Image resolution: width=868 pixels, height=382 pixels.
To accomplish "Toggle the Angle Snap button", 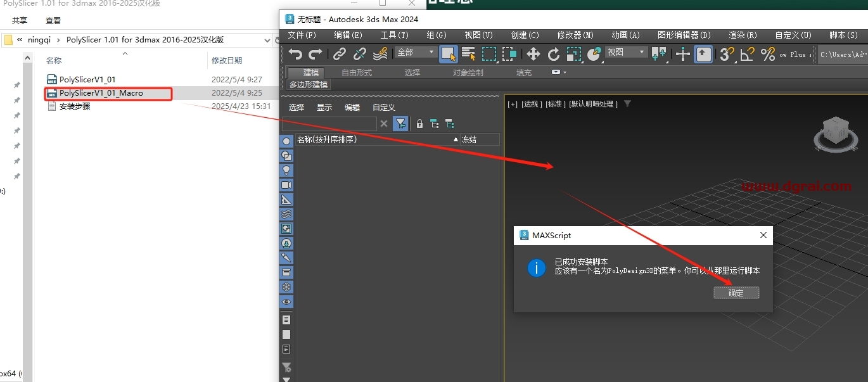I will [x=748, y=54].
